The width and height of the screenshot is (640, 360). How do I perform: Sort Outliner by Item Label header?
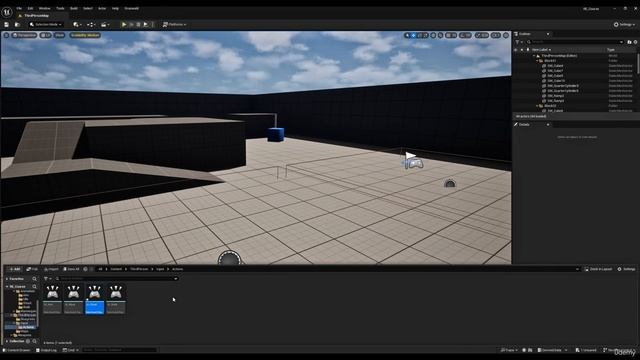click(x=541, y=50)
